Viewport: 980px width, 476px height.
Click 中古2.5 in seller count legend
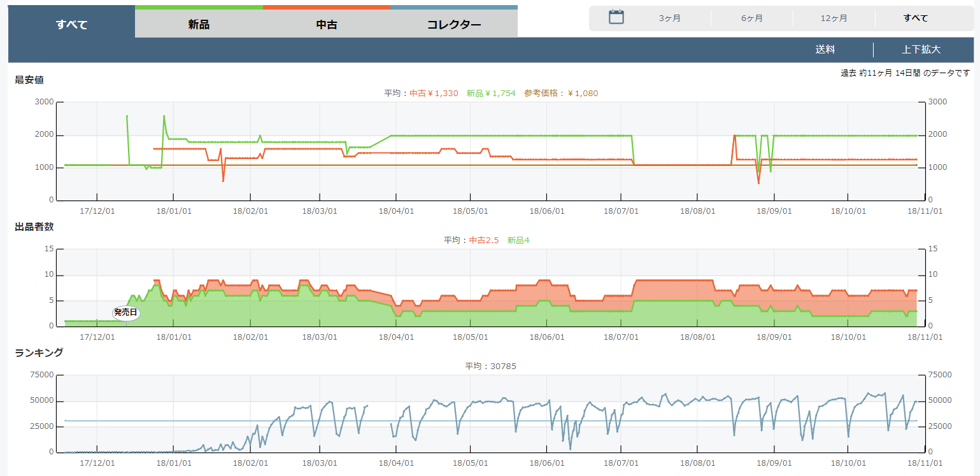[484, 241]
